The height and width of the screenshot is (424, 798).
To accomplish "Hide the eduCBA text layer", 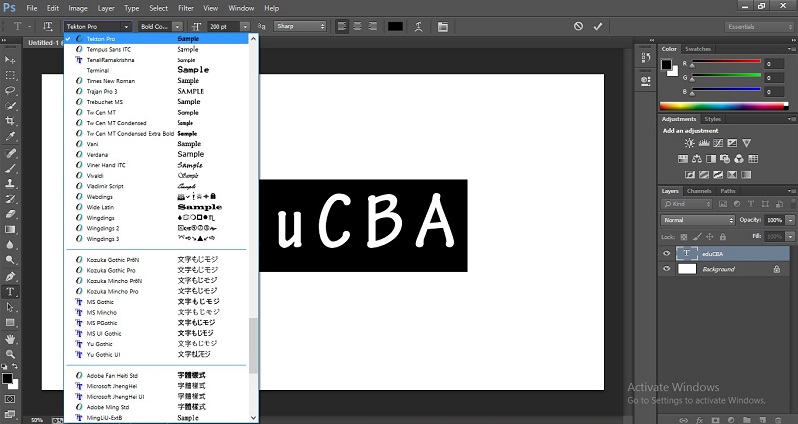I will point(666,253).
